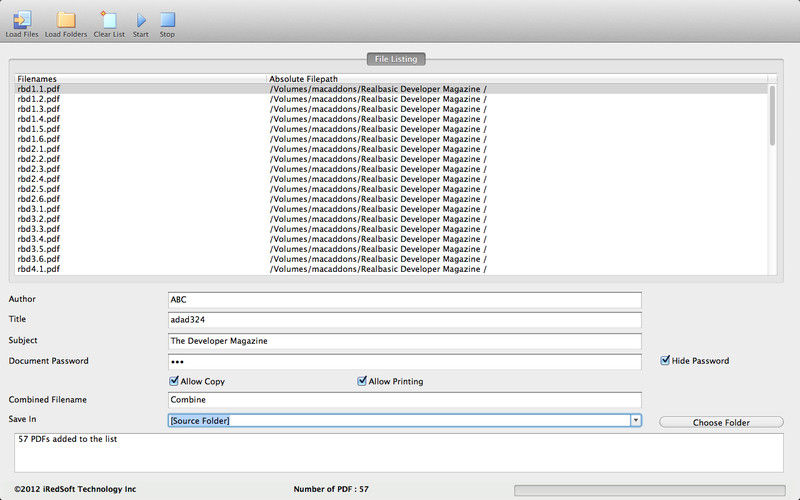Select row rbd1.1.pdf
The width and height of the screenshot is (800, 500).
pyautogui.click(x=391, y=89)
